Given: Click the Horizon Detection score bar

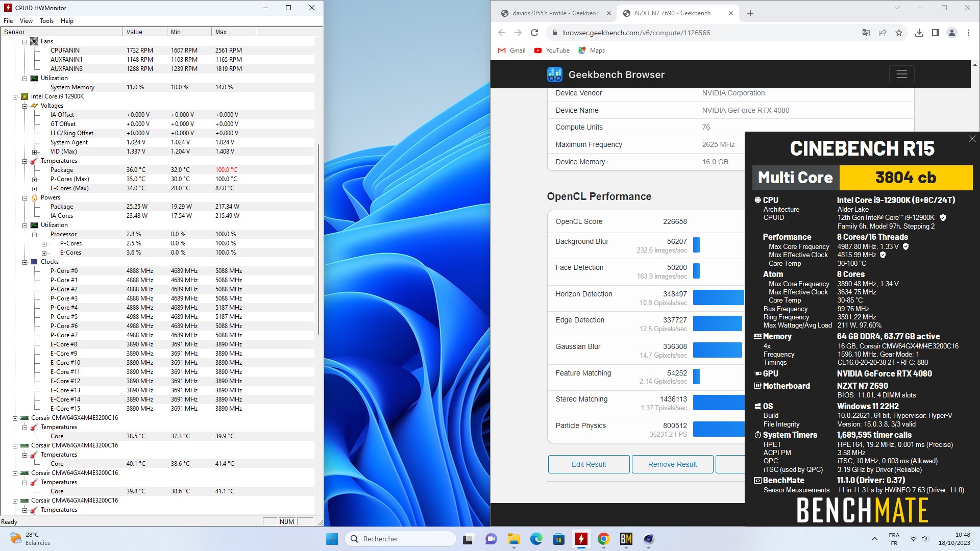Looking at the screenshot, I should 718,297.
